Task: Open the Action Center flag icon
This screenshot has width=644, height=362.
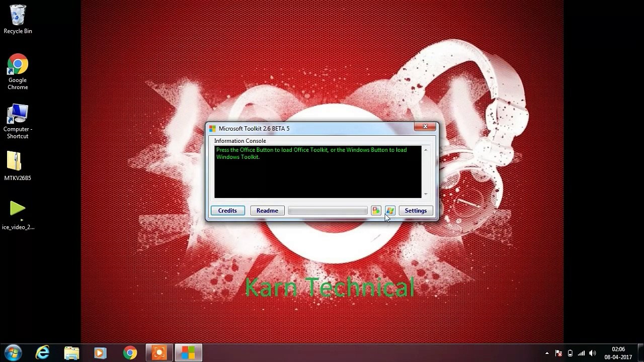Action: [x=558, y=353]
